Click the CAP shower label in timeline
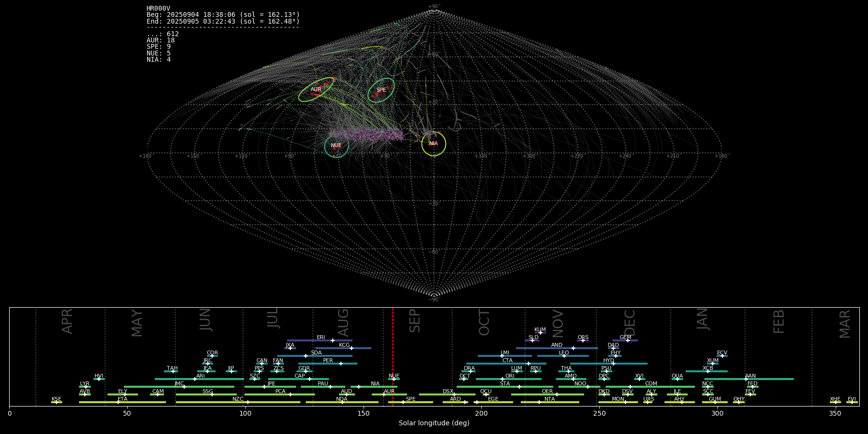Screen dimensions: 868x434 click(299, 376)
